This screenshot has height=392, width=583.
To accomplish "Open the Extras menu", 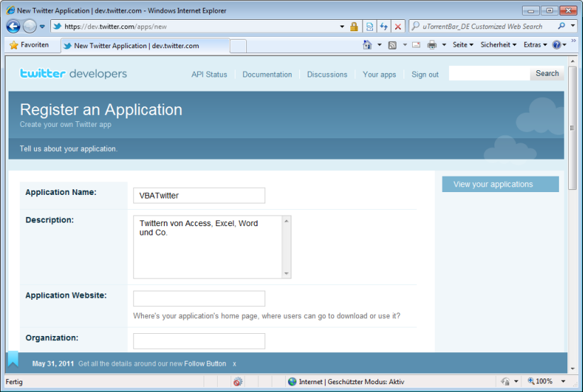I will pyautogui.click(x=535, y=45).
